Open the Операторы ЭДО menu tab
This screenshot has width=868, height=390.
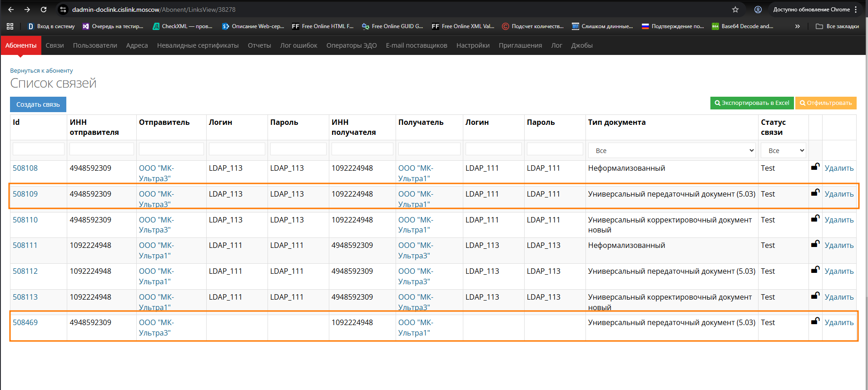tap(351, 45)
